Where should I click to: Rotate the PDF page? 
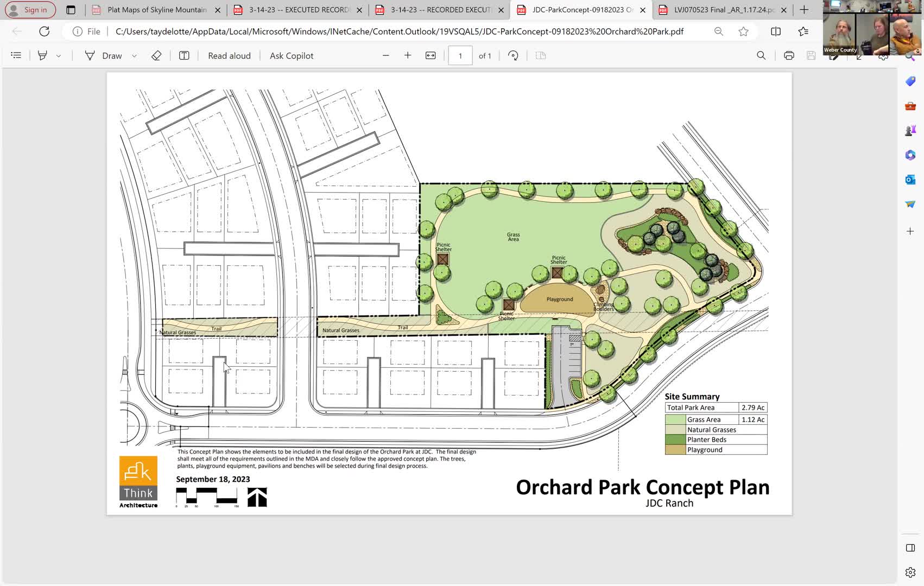click(x=513, y=55)
